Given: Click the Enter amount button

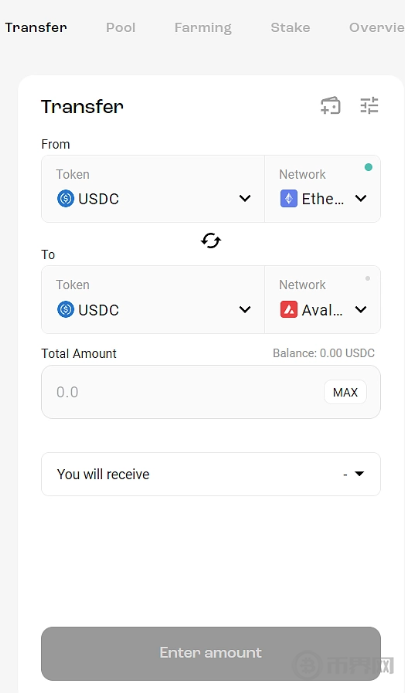Looking at the screenshot, I should tap(211, 653).
